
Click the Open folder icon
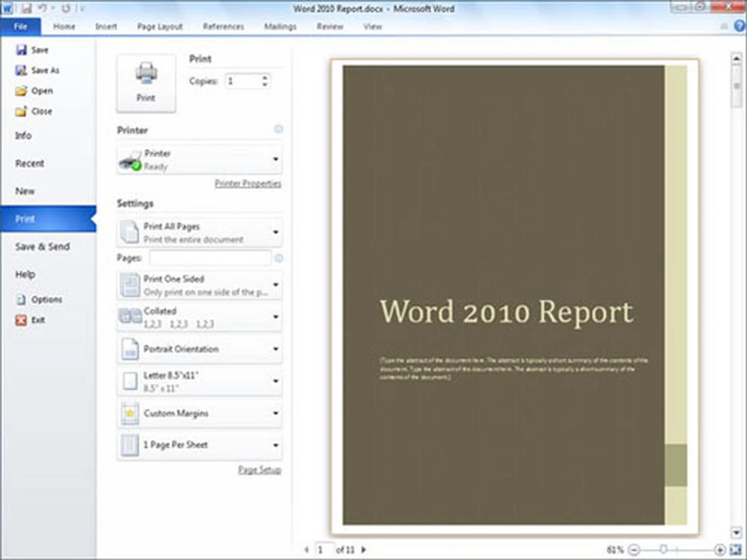click(x=21, y=91)
